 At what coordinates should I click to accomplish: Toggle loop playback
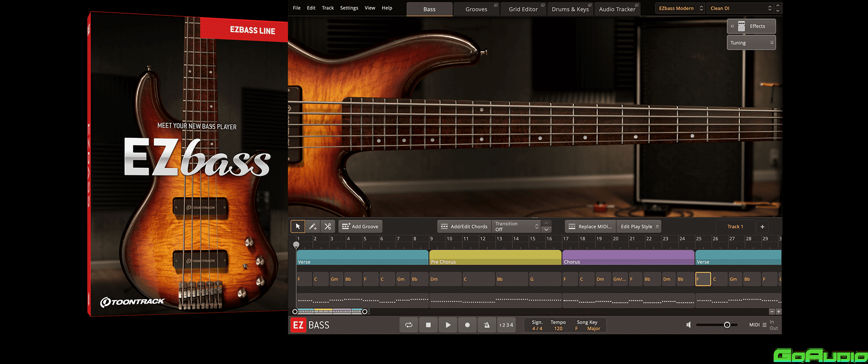click(409, 325)
